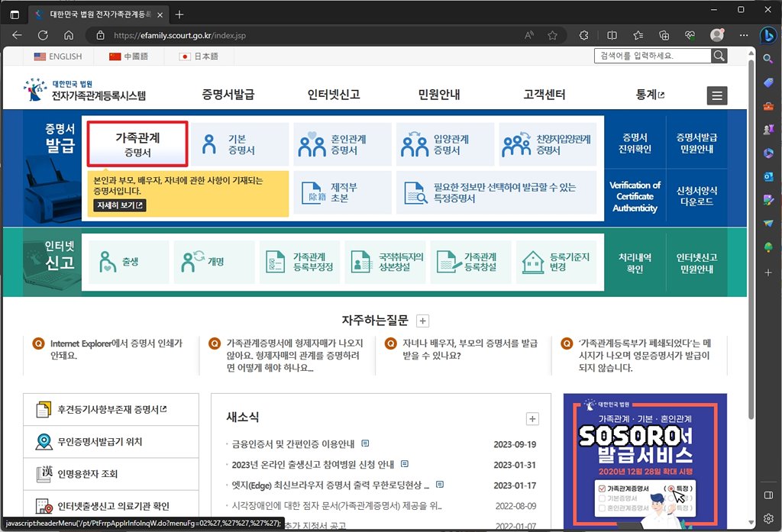
Task: Select 등록기준지 변경 tile
Action: click(x=557, y=262)
